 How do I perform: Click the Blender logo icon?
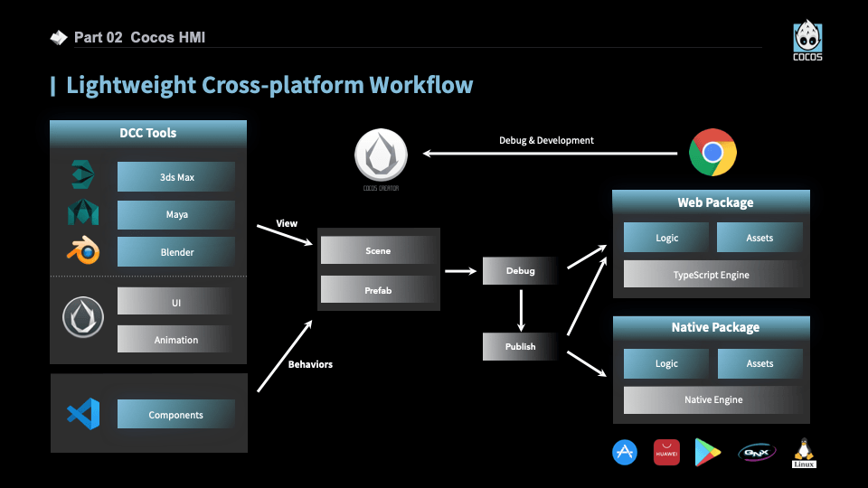tap(83, 250)
